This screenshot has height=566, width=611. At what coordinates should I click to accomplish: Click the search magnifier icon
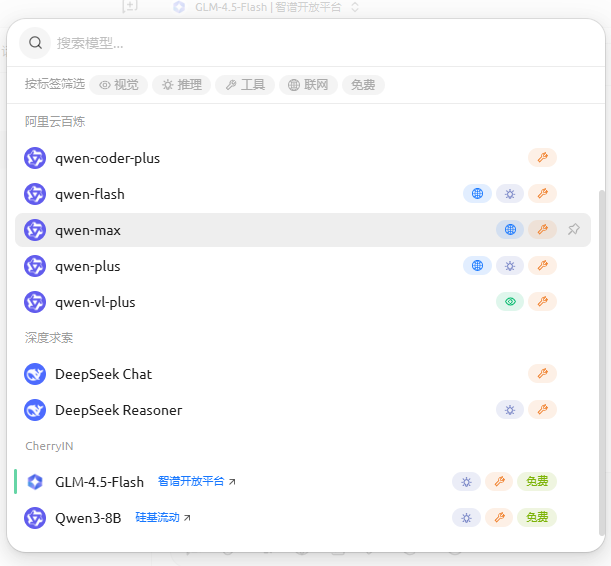coord(35,43)
